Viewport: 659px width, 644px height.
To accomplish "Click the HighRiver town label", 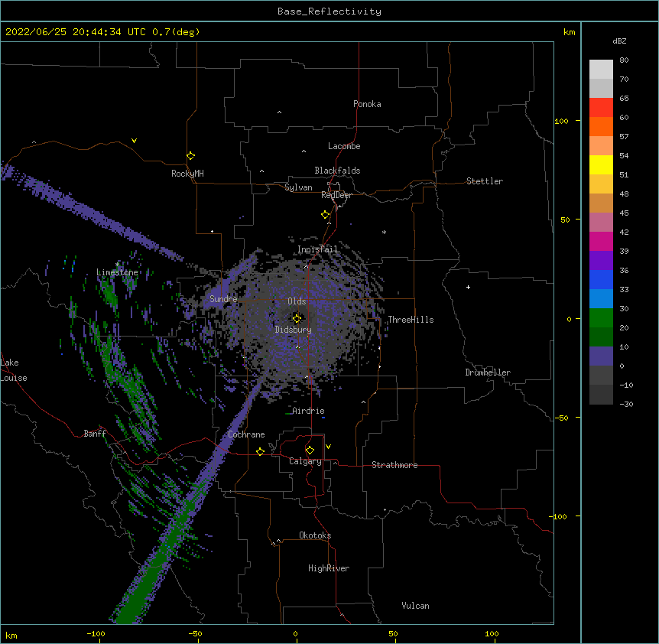I will point(329,568).
